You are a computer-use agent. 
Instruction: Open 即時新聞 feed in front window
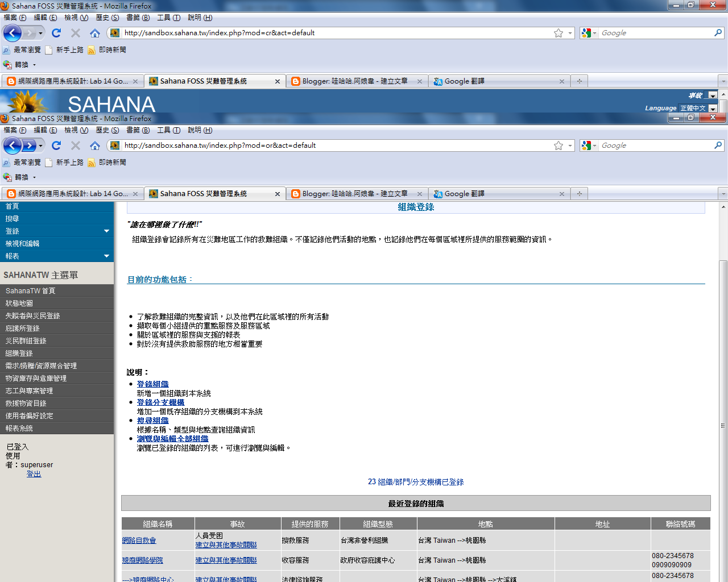(x=107, y=163)
